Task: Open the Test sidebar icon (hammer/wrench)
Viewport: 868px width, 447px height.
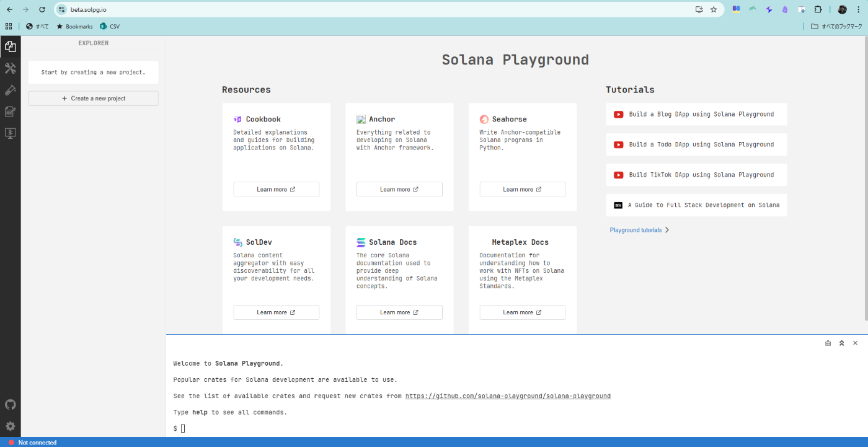Action: click(10, 90)
